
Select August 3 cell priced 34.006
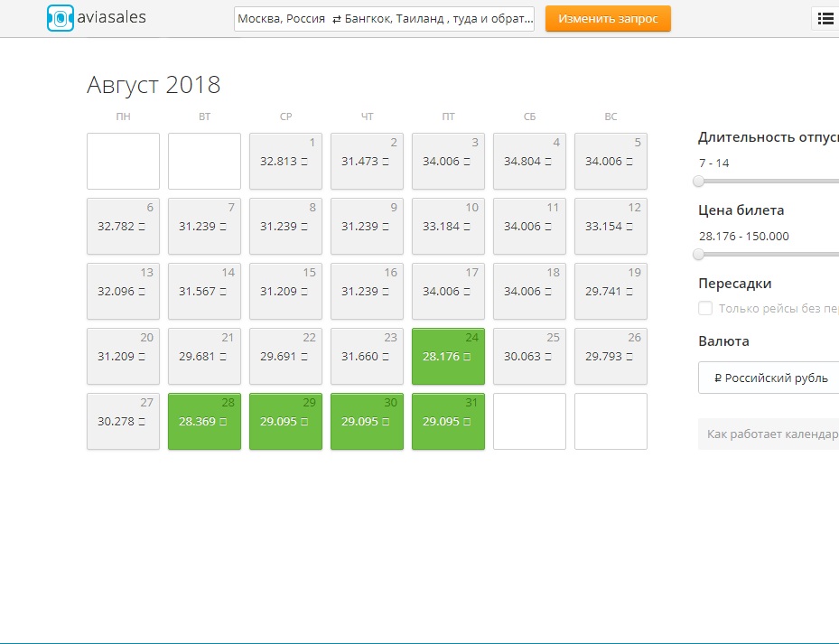(x=448, y=161)
